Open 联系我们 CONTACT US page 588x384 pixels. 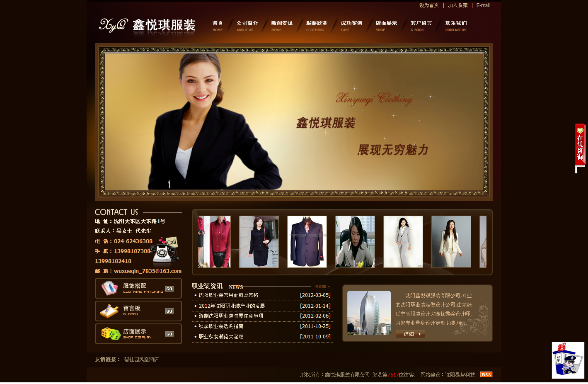point(456,26)
